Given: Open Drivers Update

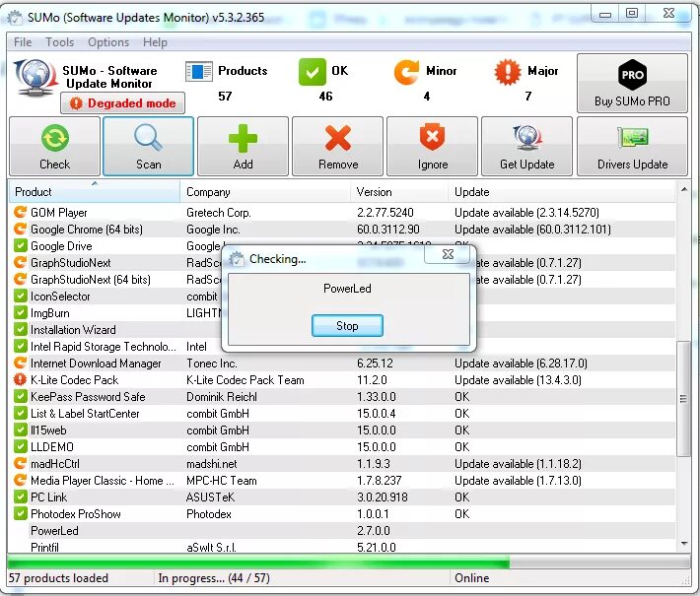Looking at the screenshot, I should (x=632, y=147).
